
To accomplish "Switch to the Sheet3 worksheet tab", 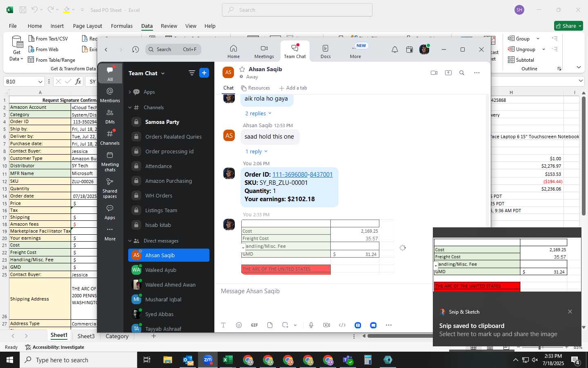I will pyautogui.click(x=86, y=336).
